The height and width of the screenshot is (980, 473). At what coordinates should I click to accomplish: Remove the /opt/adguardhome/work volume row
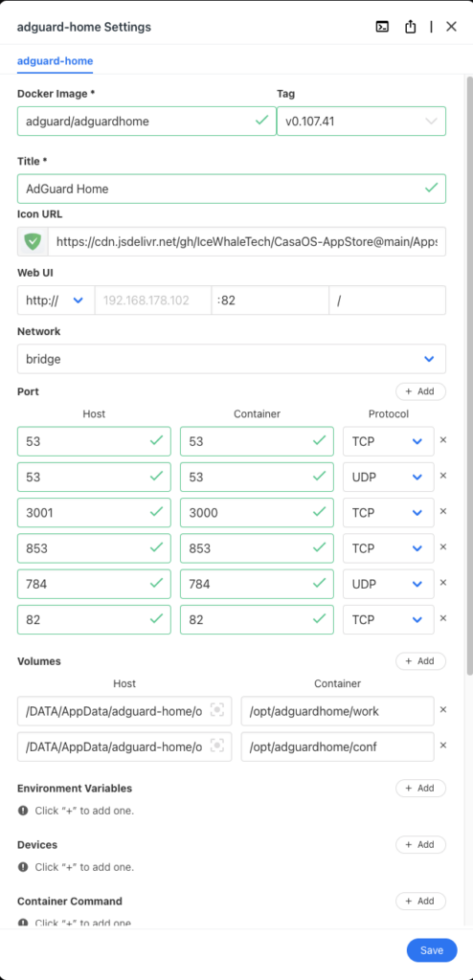coord(443,710)
